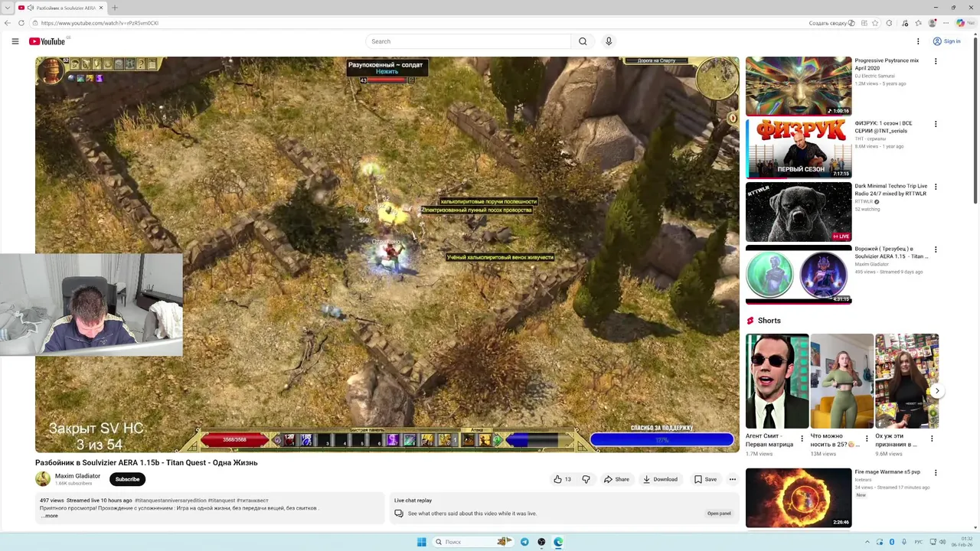
Task: Click the YouTube search magnifier button
Action: [583, 41]
